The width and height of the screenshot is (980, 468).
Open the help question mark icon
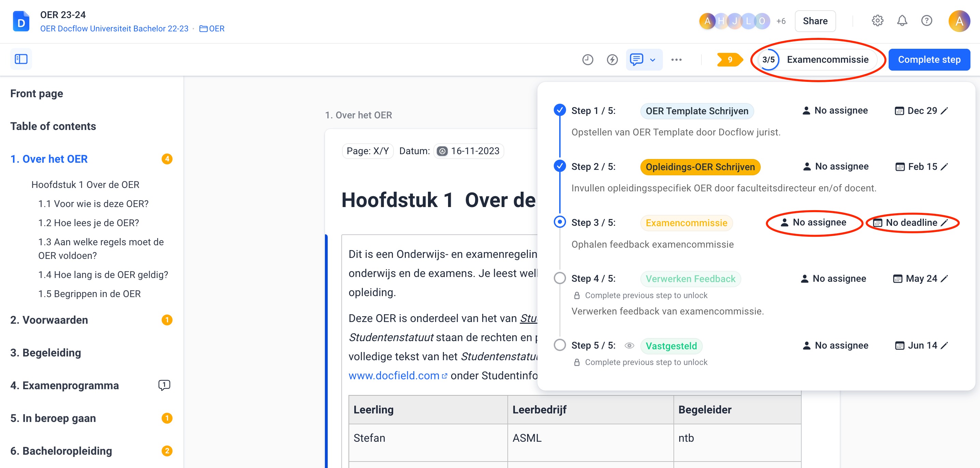click(926, 20)
